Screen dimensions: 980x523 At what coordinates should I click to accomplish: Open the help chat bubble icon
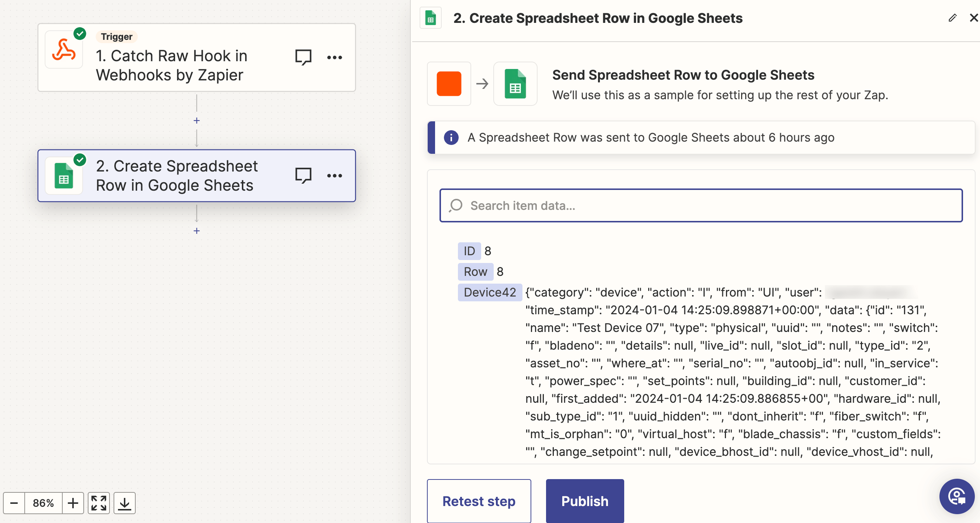click(x=956, y=496)
